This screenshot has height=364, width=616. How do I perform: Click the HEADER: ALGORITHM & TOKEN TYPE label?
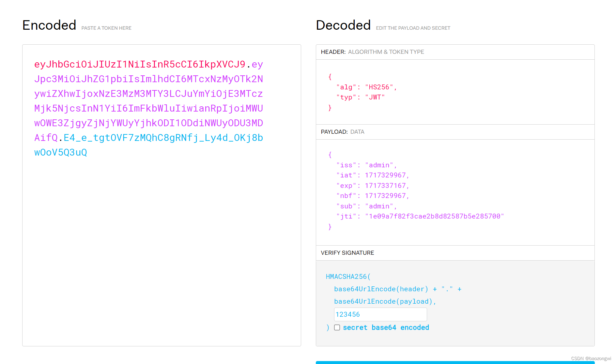click(x=373, y=52)
